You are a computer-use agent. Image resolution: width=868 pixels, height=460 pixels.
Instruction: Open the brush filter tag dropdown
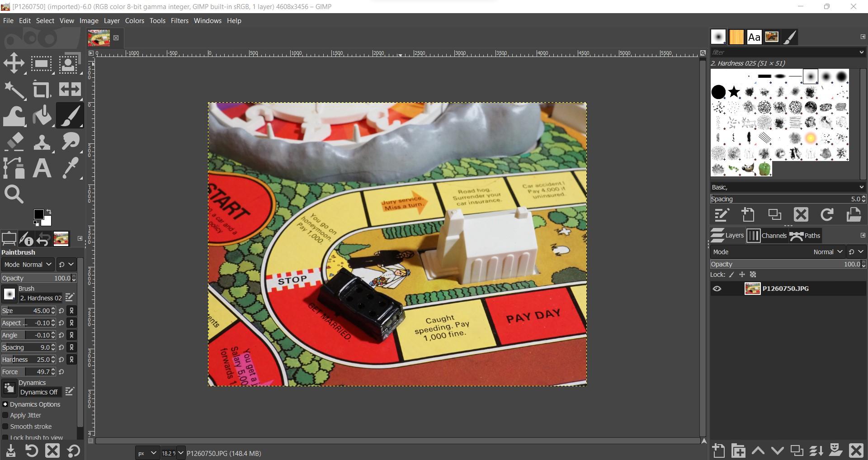tap(861, 52)
